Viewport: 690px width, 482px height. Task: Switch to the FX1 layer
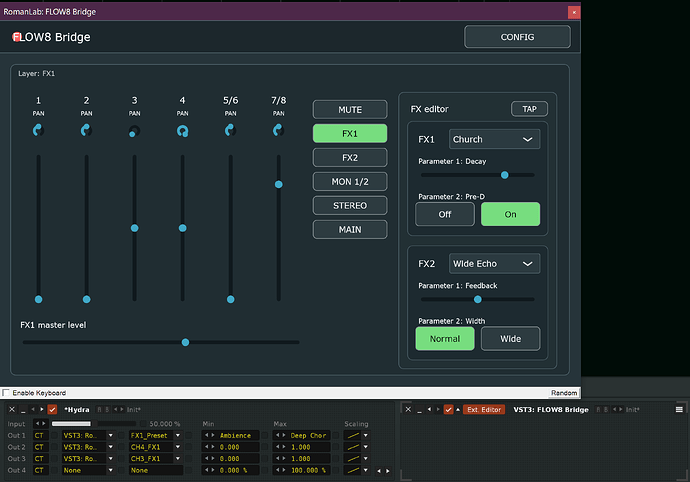point(350,133)
